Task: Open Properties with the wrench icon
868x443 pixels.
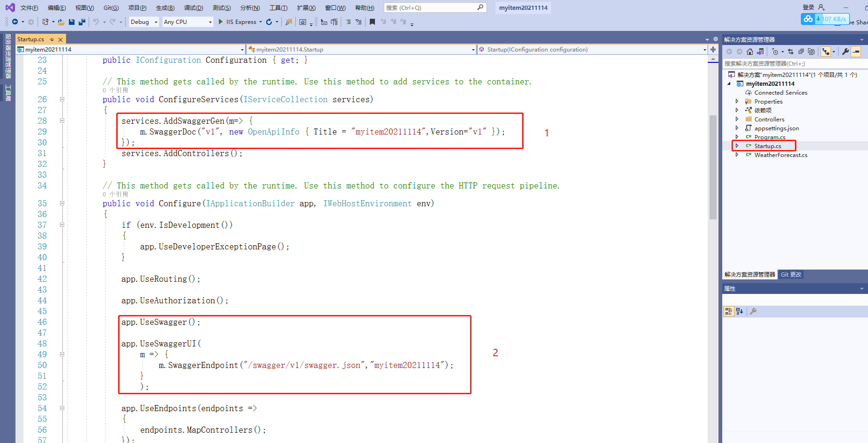Action: point(846,52)
